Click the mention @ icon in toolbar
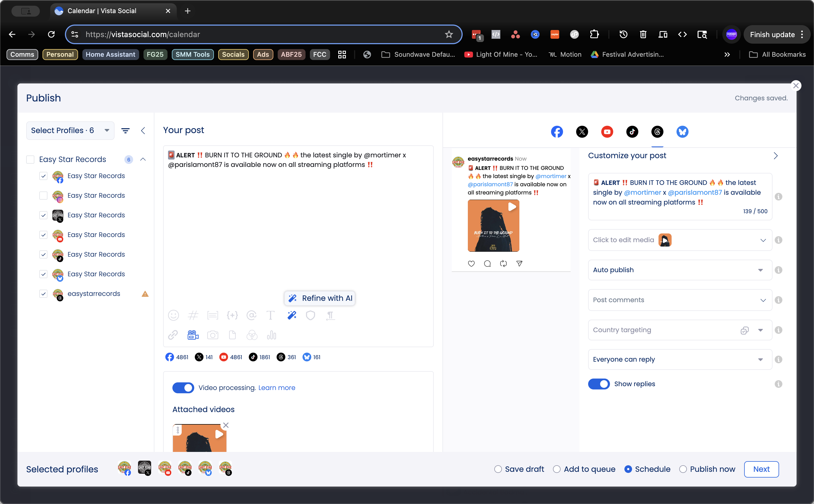This screenshot has height=504, width=814. click(x=251, y=315)
